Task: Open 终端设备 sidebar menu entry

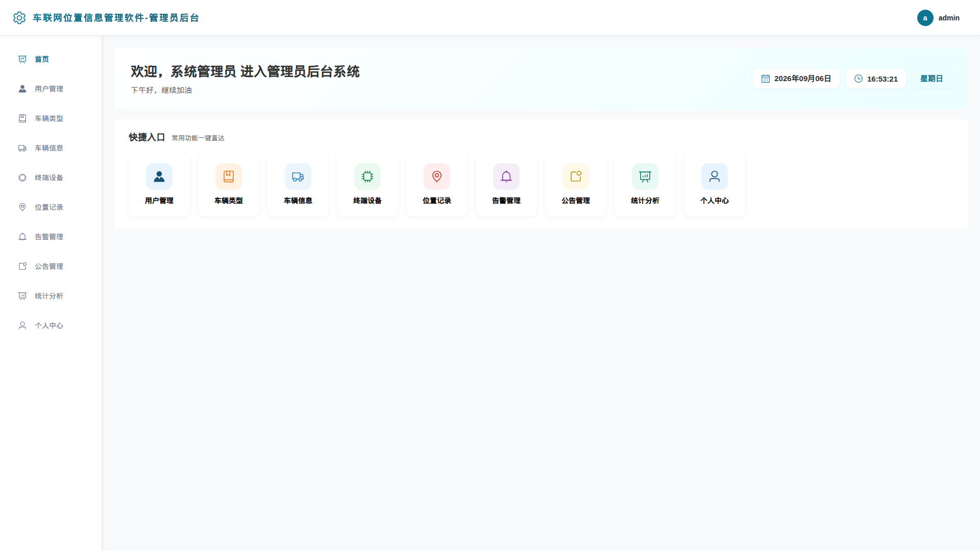Action: tap(51, 178)
